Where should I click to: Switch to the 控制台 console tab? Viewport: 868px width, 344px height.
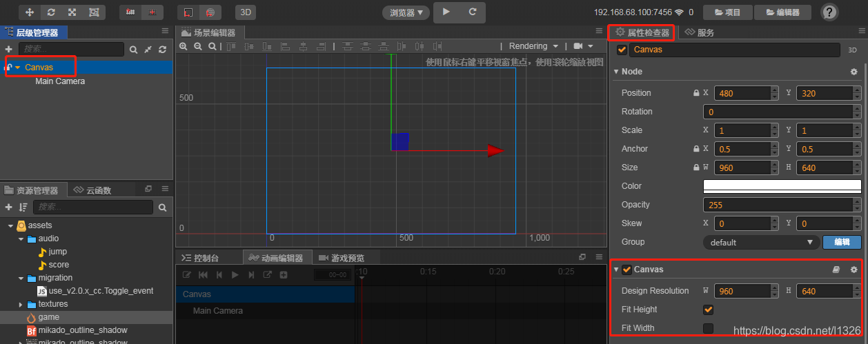pyautogui.click(x=200, y=258)
